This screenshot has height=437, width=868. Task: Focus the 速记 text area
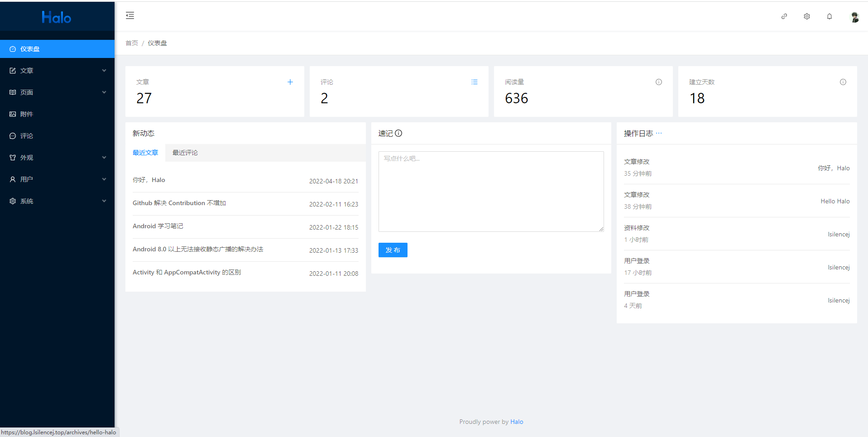[x=491, y=192]
